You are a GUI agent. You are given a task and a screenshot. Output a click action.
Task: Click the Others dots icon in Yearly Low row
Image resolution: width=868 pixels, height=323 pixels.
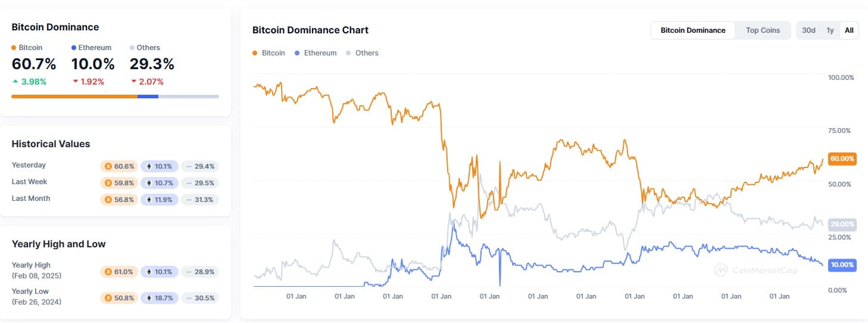189,298
